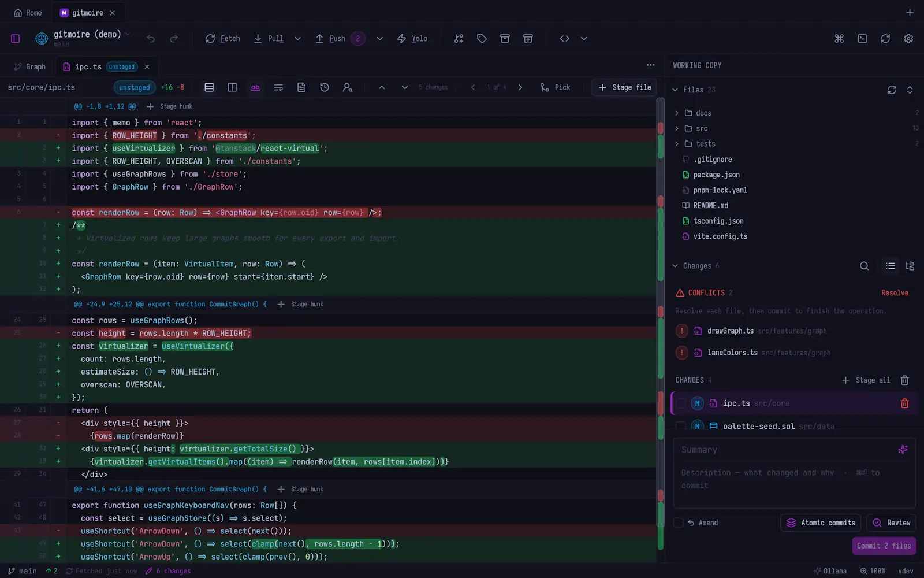Open file history clock icon
Viewport: 924px width, 578px height.
(x=325, y=87)
